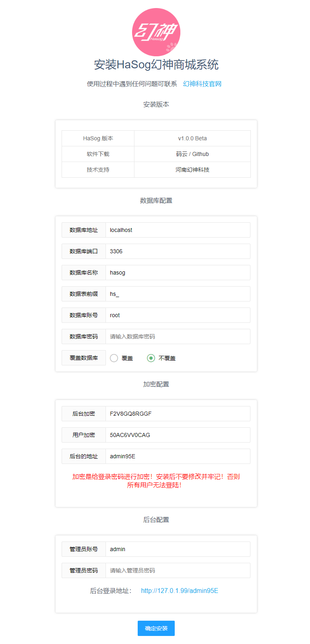
Task: Focus the 数据库名称 field containing hasog
Action: (x=178, y=273)
